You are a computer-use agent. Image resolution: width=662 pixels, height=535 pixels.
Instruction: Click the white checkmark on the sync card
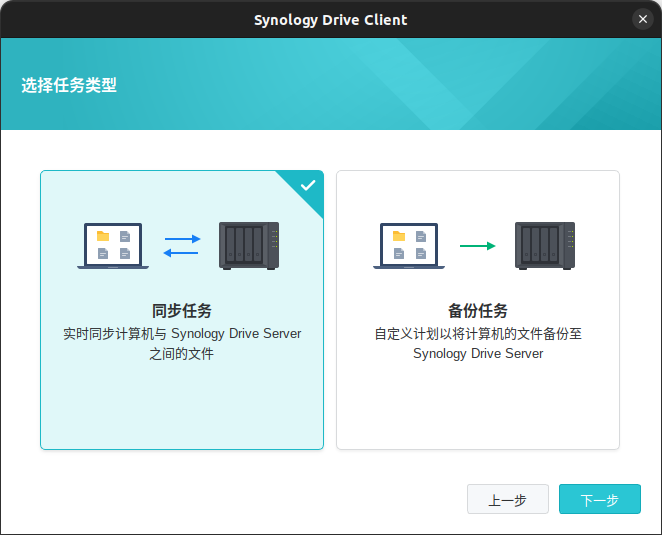(x=308, y=185)
